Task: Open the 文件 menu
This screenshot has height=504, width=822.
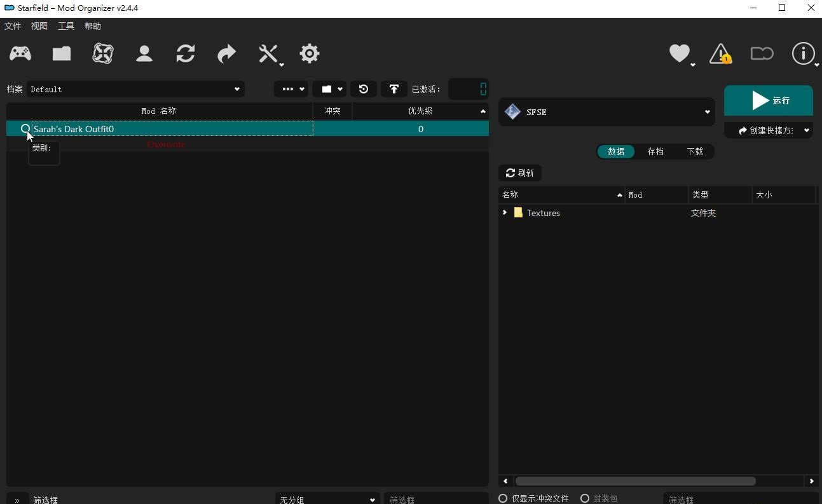Action: pos(13,26)
